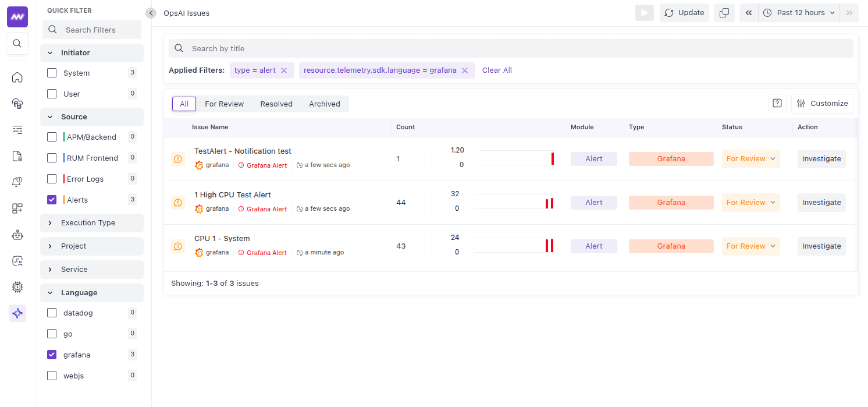Switch to the Archived tab
This screenshot has width=868, height=407.
tap(324, 104)
